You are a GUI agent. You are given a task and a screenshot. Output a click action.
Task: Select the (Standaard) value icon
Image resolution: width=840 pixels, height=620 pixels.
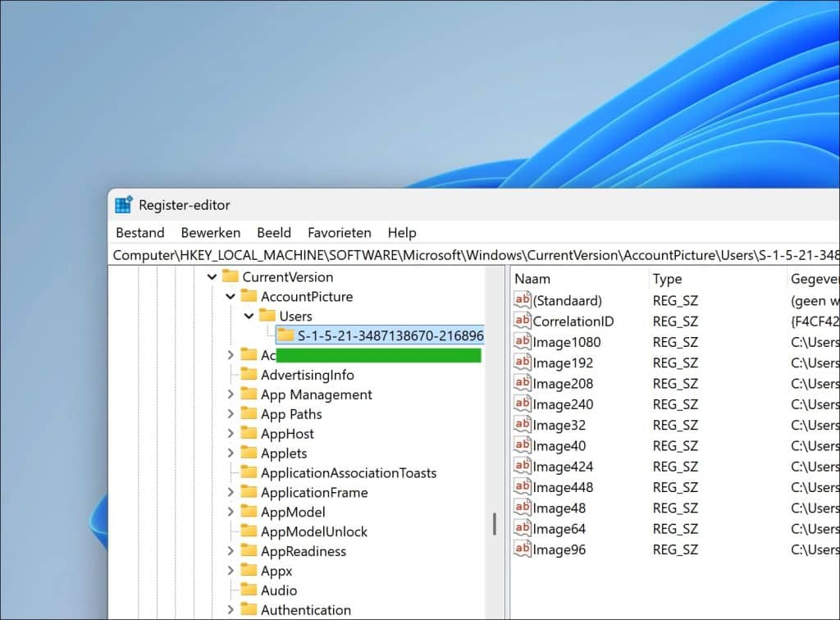point(522,300)
